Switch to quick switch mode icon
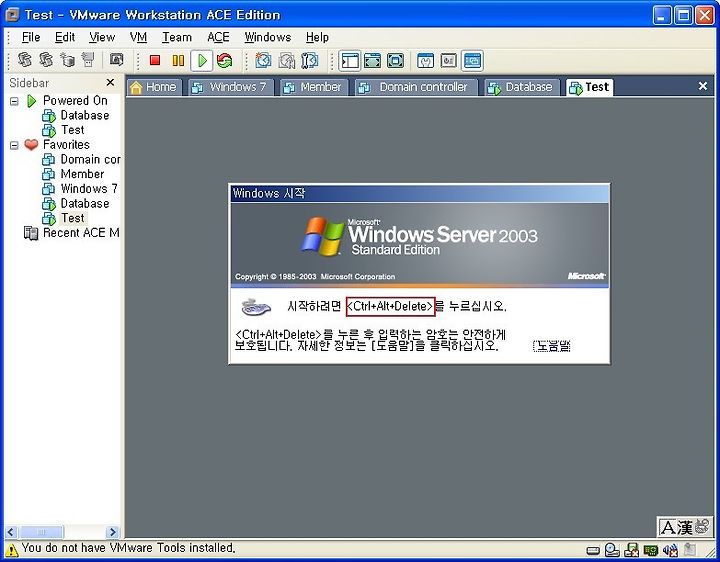720x562 pixels. click(x=372, y=61)
